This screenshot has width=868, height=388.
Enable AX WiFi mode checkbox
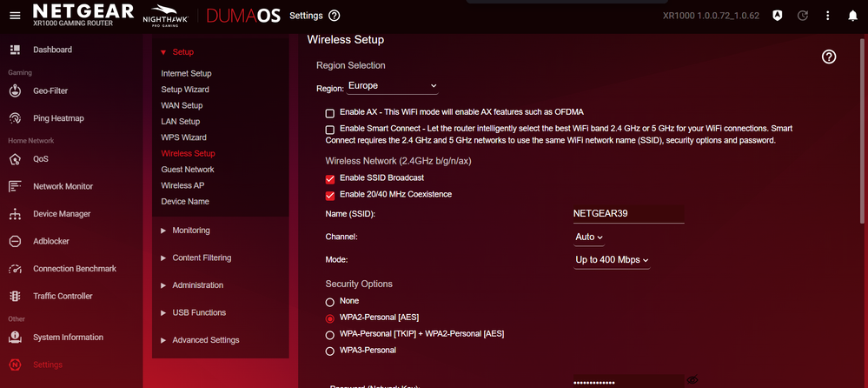coord(330,114)
